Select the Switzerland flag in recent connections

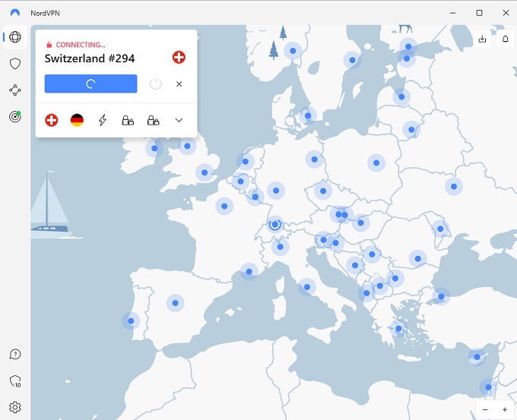52,120
